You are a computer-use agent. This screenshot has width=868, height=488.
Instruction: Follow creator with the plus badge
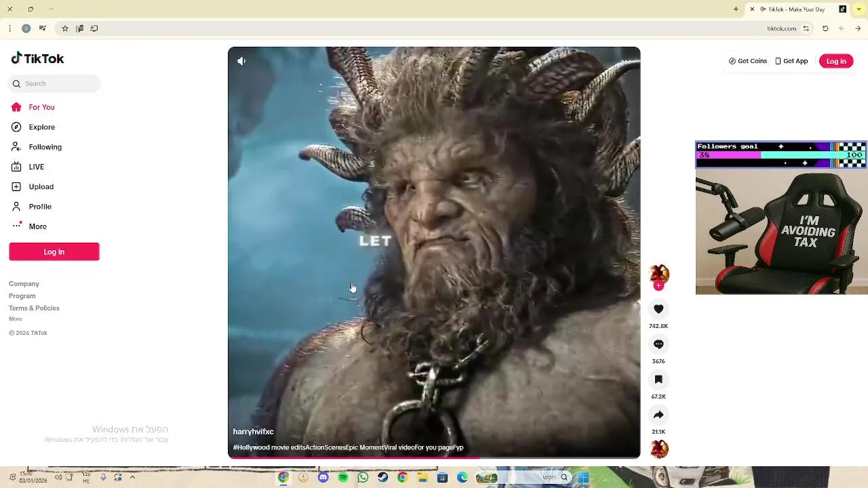[x=658, y=286]
